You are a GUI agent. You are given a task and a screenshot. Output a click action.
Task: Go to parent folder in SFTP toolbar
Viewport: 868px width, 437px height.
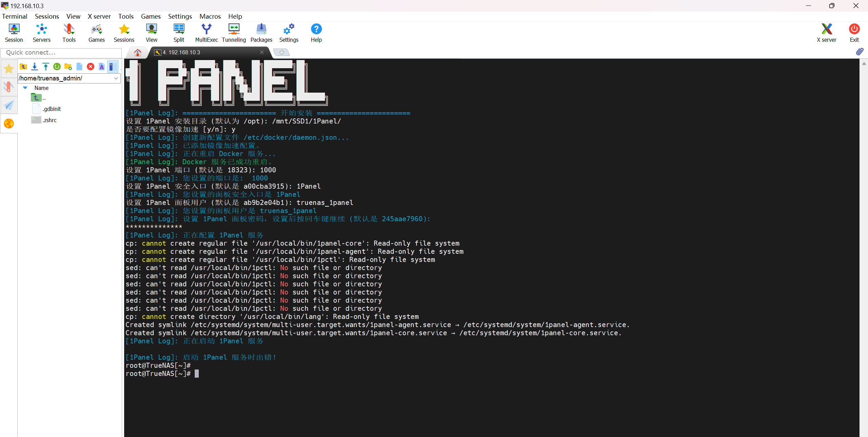coord(23,66)
